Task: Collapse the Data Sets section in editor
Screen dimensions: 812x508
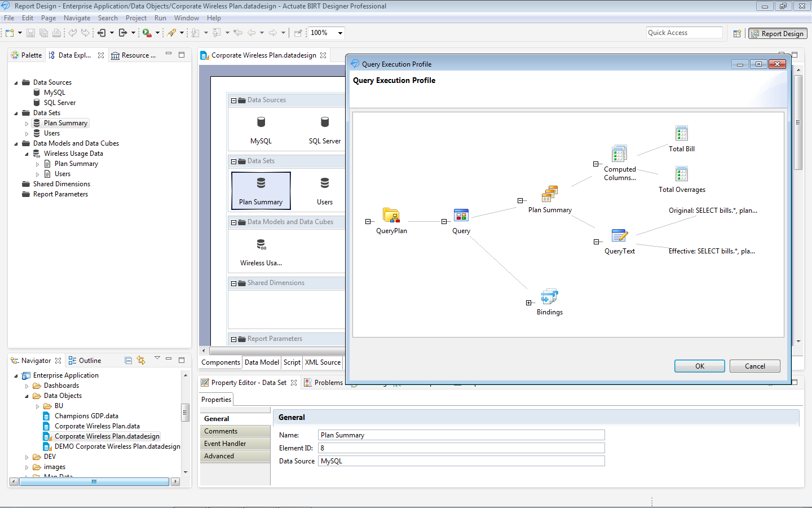Action: [233, 161]
